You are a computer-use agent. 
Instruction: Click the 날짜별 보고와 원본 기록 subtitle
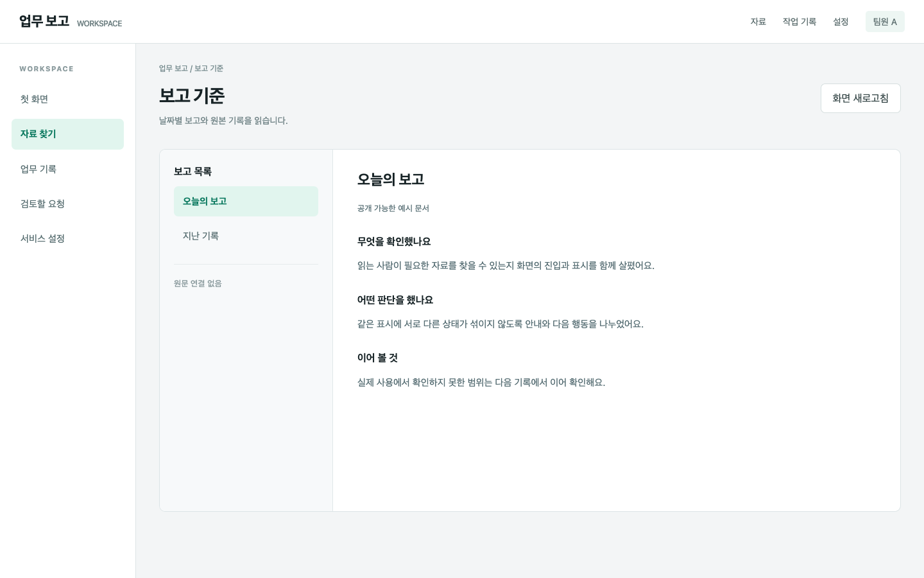point(223,121)
